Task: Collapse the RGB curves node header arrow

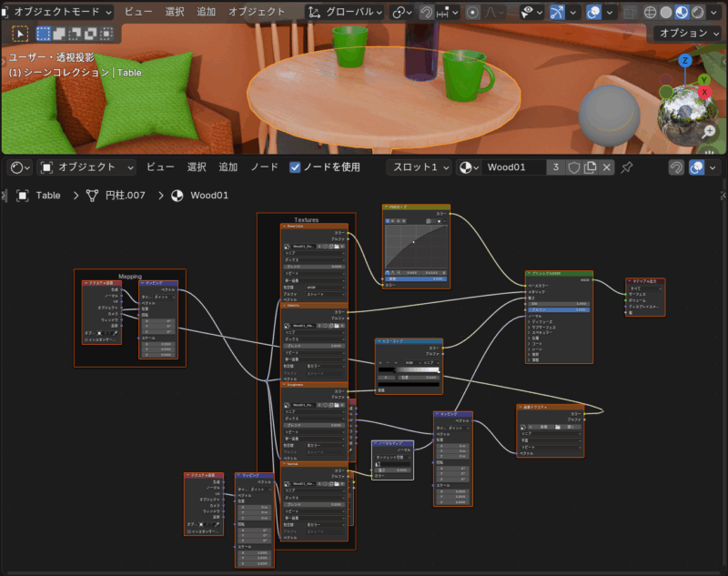Action: (386, 207)
